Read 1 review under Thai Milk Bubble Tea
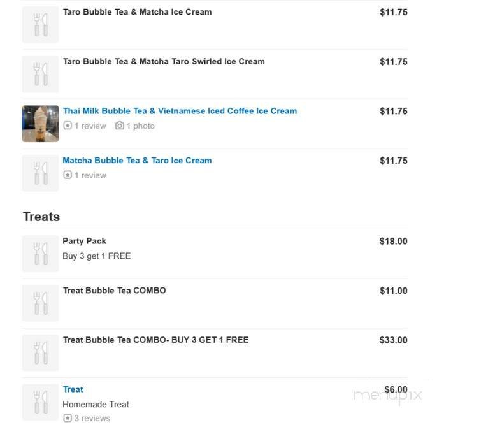 [x=90, y=126]
